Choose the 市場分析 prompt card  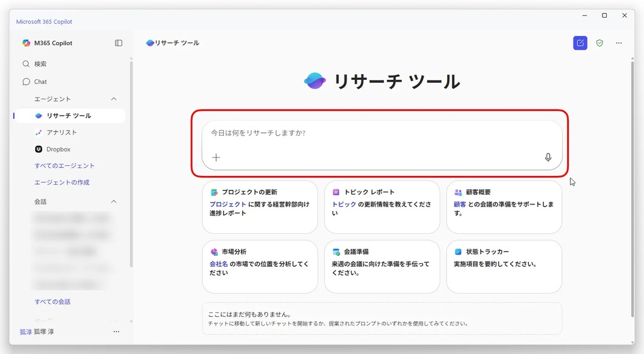(260, 267)
